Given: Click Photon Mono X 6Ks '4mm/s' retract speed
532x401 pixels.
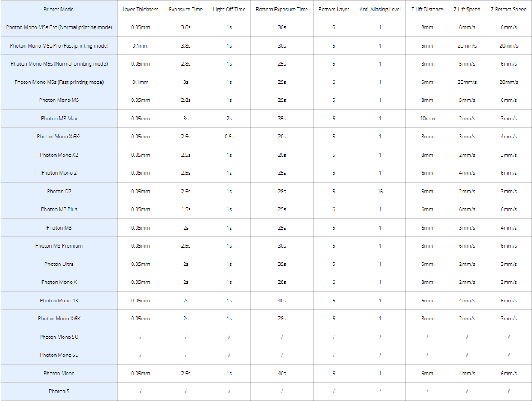Looking at the screenshot, I should pos(508,137).
